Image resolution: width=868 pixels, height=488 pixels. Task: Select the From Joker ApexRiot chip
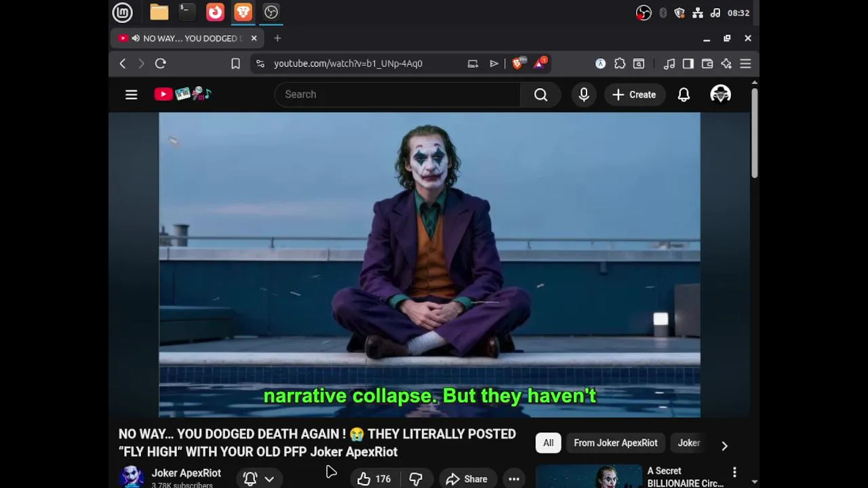point(616,443)
